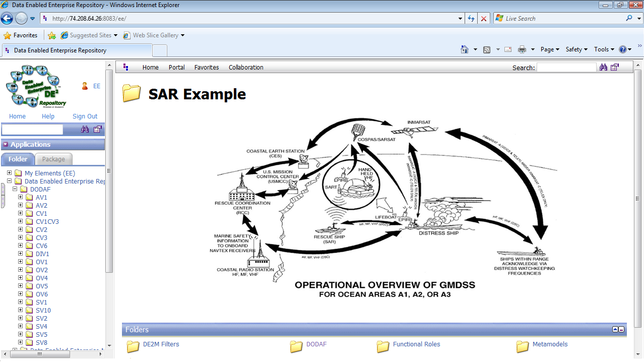Viewport: 644px width, 362px height.
Task: Collapse the Applications section arrow
Action: click(x=6, y=145)
